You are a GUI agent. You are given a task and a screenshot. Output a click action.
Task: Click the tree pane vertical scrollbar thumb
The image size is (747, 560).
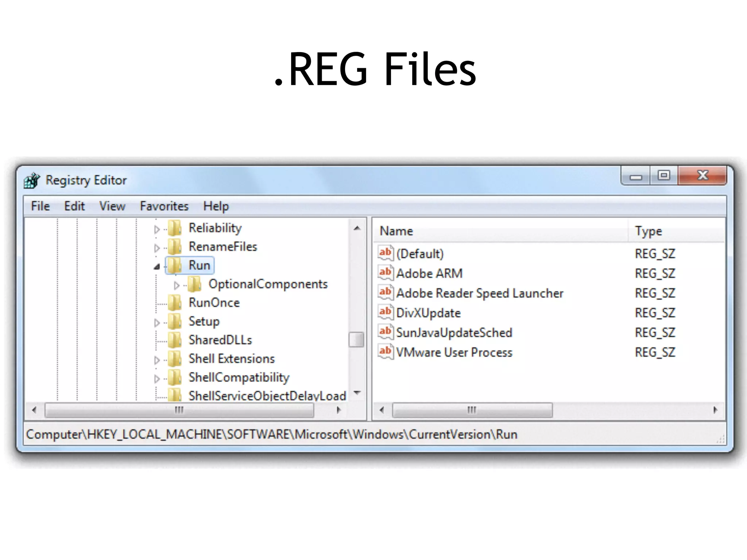click(x=356, y=339)
